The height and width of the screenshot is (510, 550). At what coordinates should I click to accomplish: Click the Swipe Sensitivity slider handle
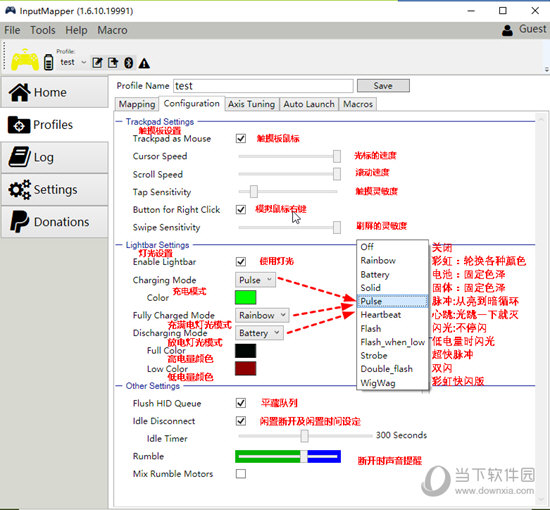coord(337,227)
